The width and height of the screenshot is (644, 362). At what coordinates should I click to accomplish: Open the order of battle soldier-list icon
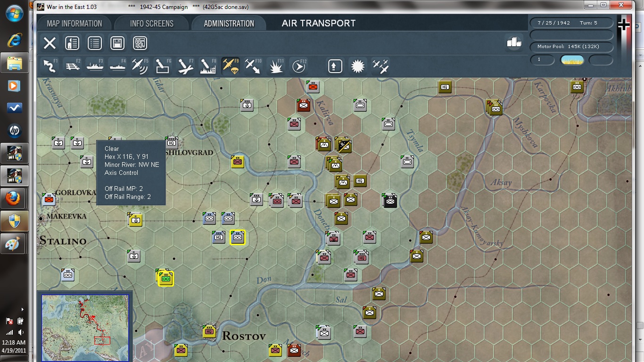(x=72, y=43)
